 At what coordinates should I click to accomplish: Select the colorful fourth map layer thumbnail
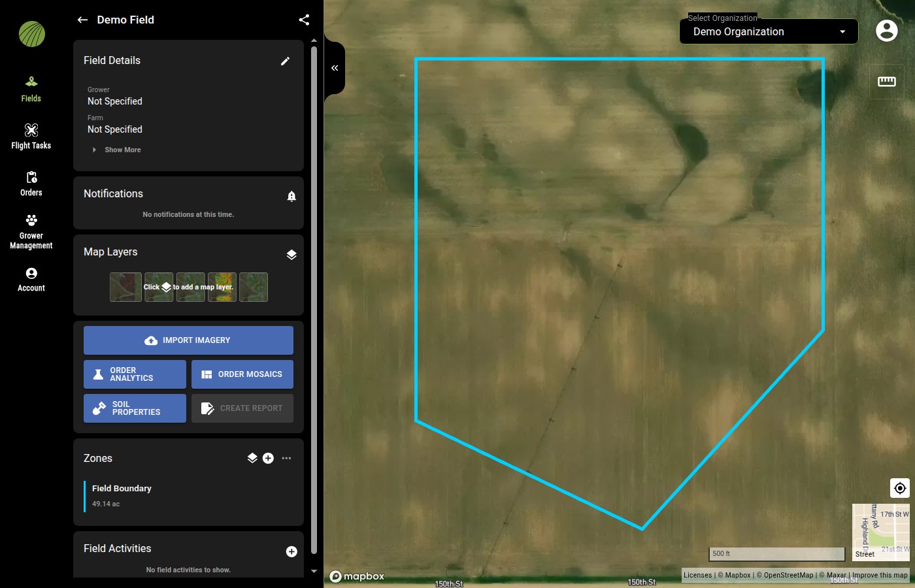tap(222, 287)
